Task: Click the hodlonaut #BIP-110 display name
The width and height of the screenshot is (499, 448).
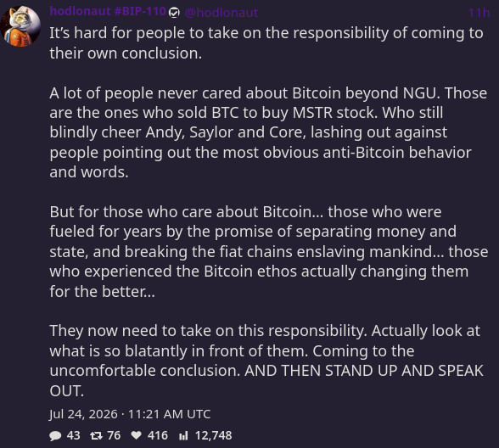Action: pyautogui.click(x=109, y=12)
